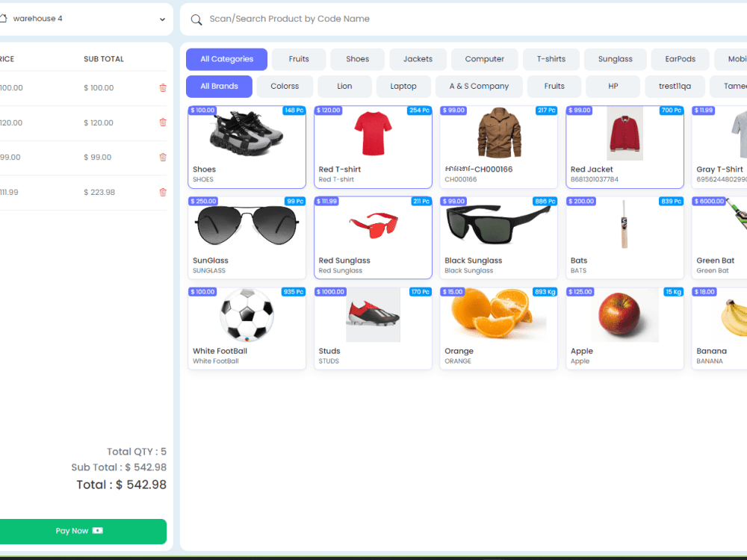Select the All Categories tab
Image resolution: width=747 pixels, height=560 pixels.
tap(226, 59)
